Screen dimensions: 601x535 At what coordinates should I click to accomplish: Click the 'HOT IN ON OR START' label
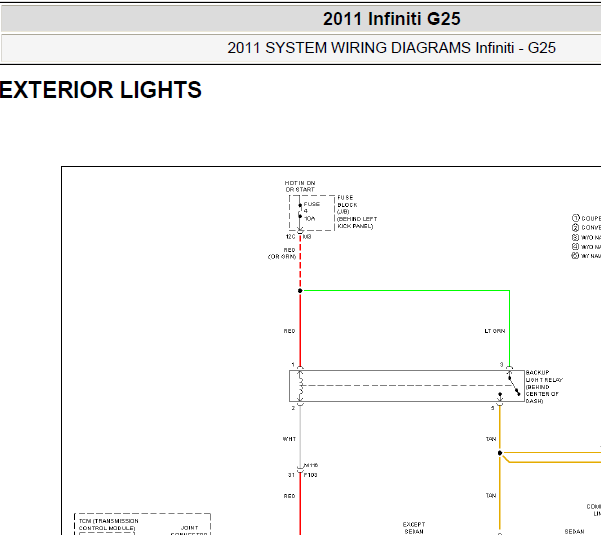pyautogui.click(x=300, y=186)
